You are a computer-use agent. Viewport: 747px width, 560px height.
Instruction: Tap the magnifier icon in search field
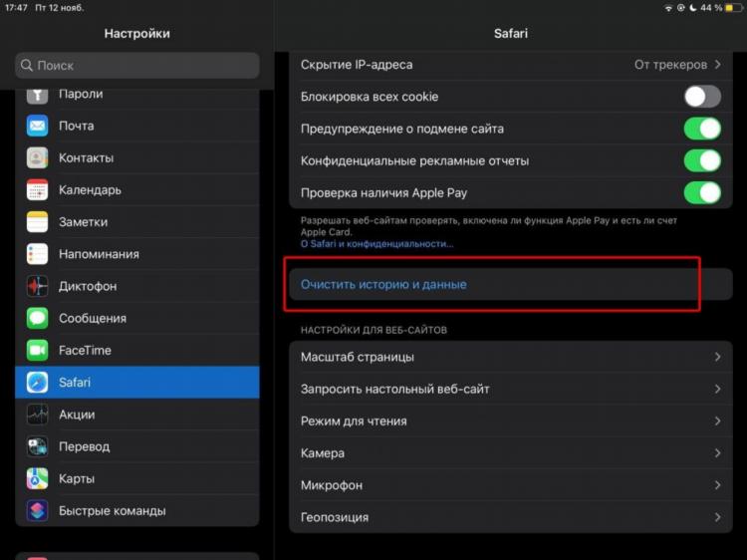27,66
